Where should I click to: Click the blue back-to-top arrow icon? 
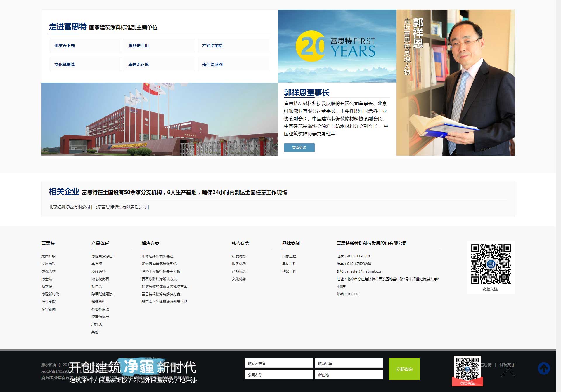click(544, 368)
